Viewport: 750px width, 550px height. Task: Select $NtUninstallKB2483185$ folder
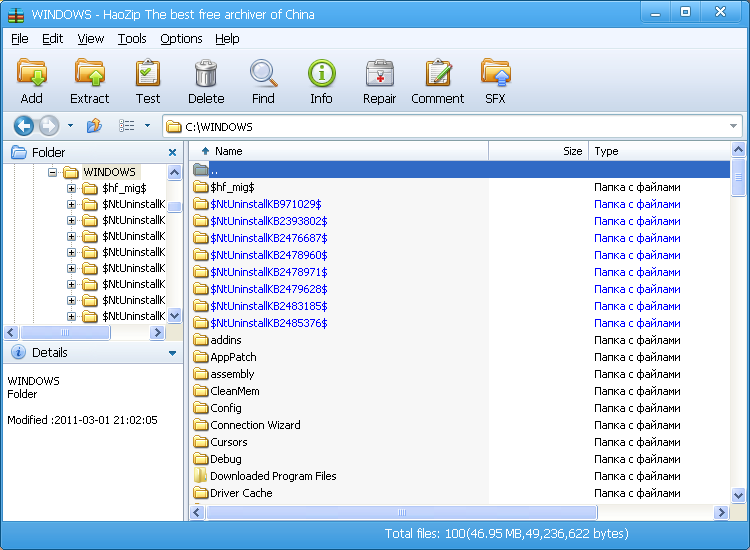(x=269, y=306)
